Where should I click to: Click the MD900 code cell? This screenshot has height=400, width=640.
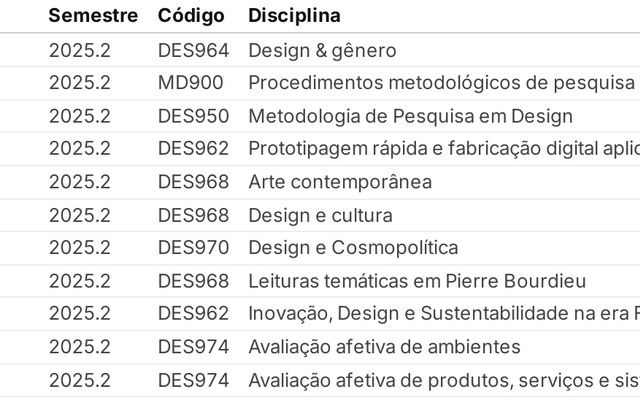click(x=191, y=83)
